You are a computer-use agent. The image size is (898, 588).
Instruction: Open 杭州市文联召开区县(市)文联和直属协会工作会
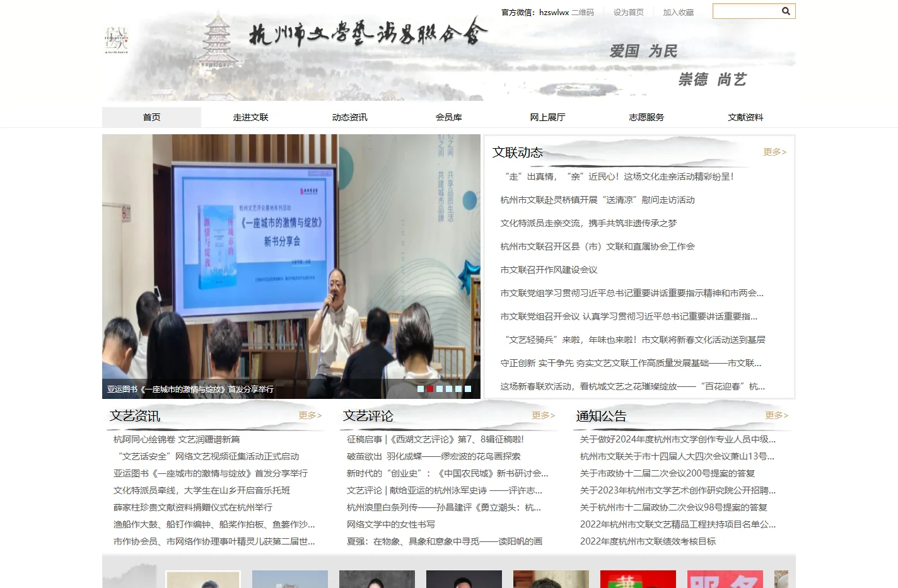[597, 246]
